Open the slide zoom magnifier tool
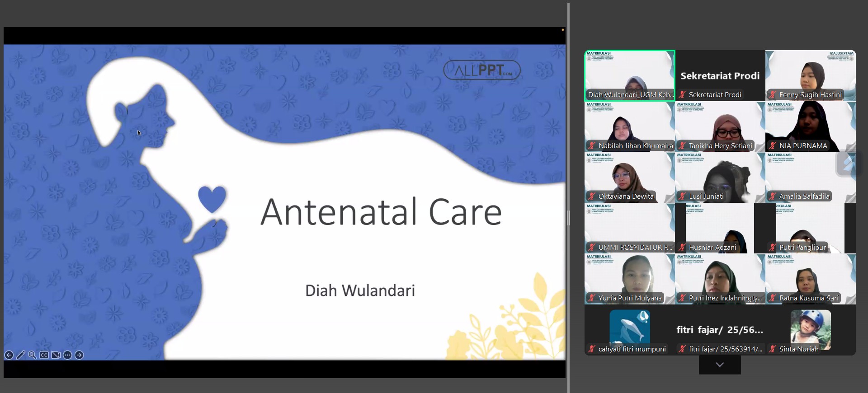This screenshot has height=393, width=868. [x=32, y=355]
